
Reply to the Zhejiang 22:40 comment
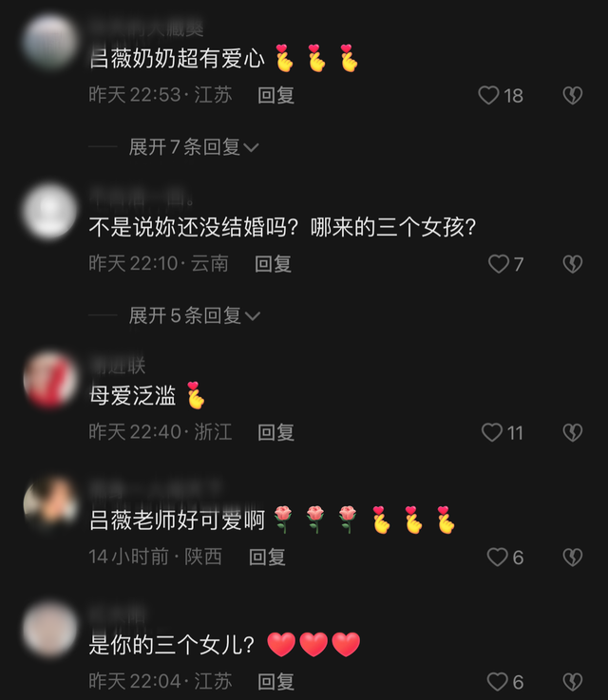(275, 432)
